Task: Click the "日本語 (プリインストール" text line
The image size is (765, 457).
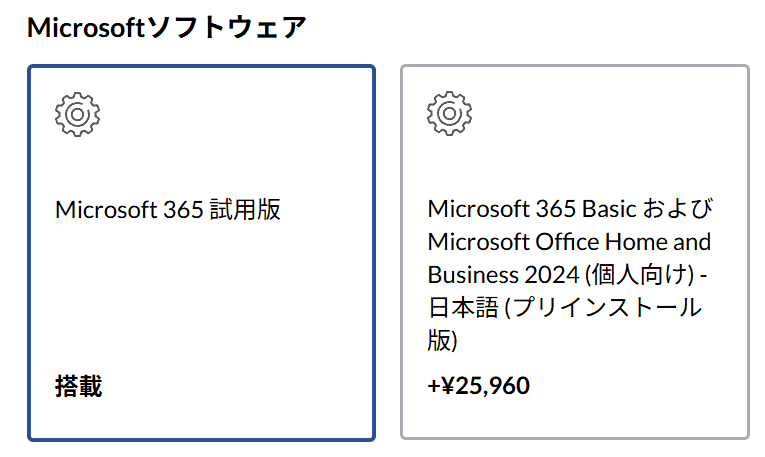Action: [x=564, y=308]
